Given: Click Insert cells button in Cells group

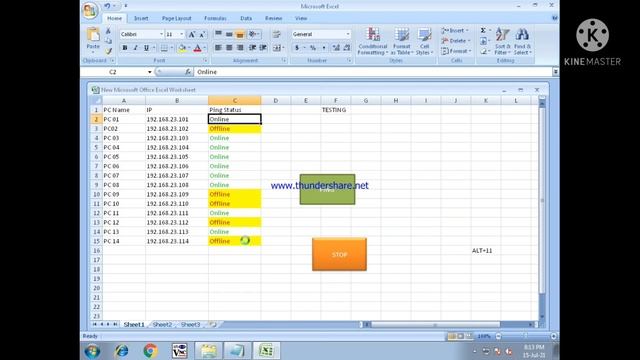Looking at the screenshot, I should 455,31.
